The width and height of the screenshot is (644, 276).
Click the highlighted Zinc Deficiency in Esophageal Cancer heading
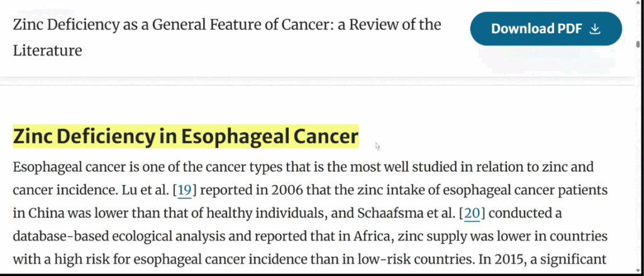186,136
